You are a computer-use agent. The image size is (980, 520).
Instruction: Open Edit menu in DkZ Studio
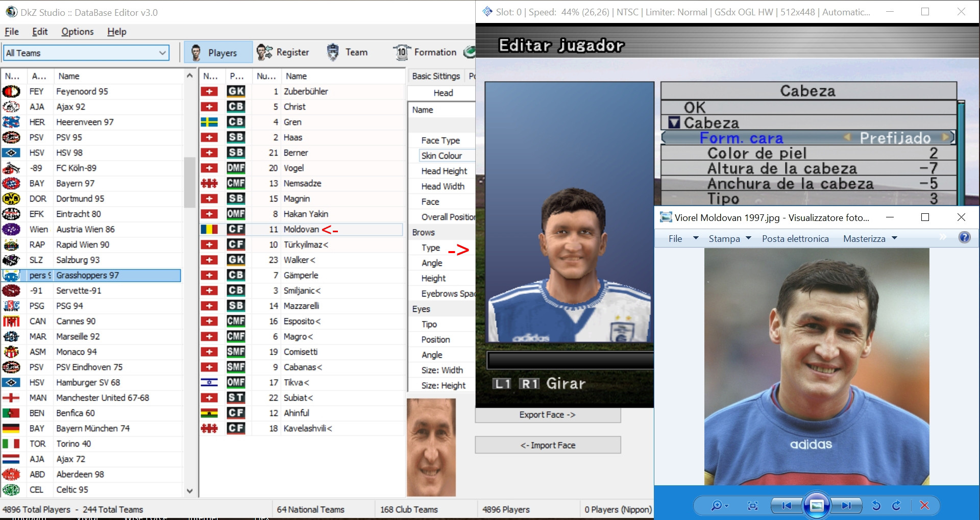[x=40, y=32]
